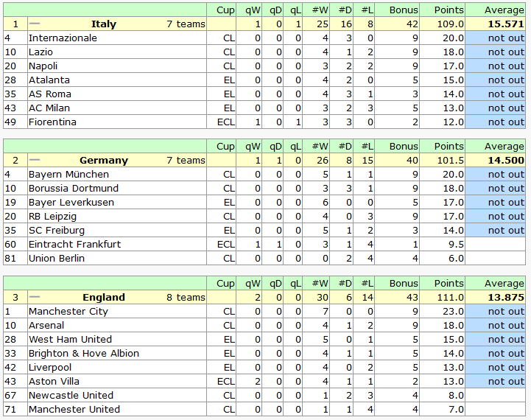This screenshot has height=420, width=531.
Task: Click the Average column header in Italy table
Action: [x=504, y=10]
